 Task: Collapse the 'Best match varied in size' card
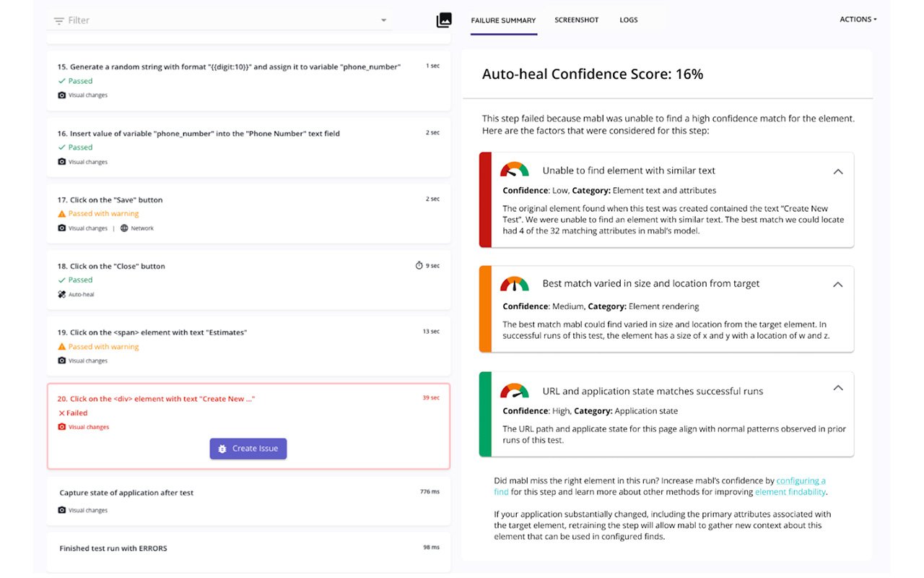point(837,284)
